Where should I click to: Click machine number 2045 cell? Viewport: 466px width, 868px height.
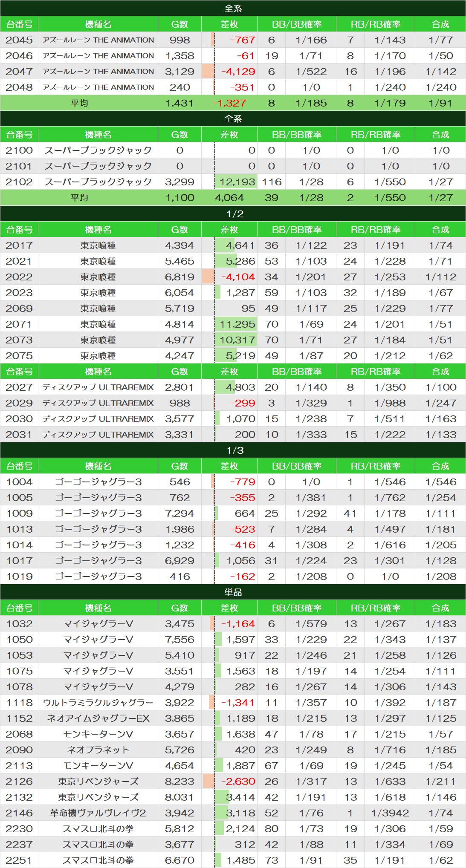19,40
